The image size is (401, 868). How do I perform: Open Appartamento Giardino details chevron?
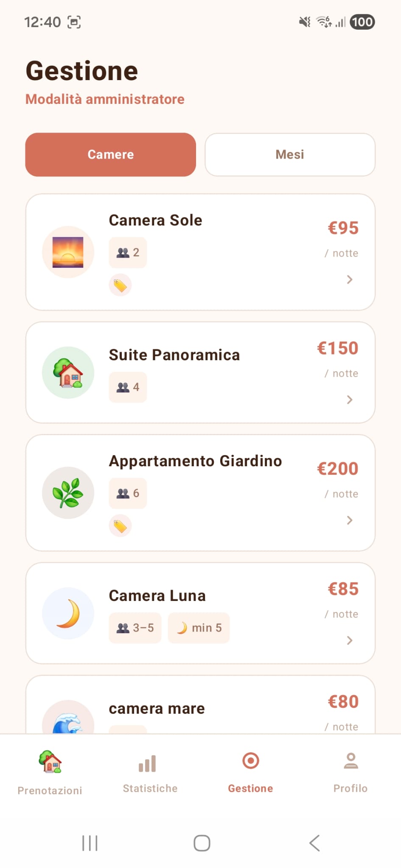tap(350, 520)
